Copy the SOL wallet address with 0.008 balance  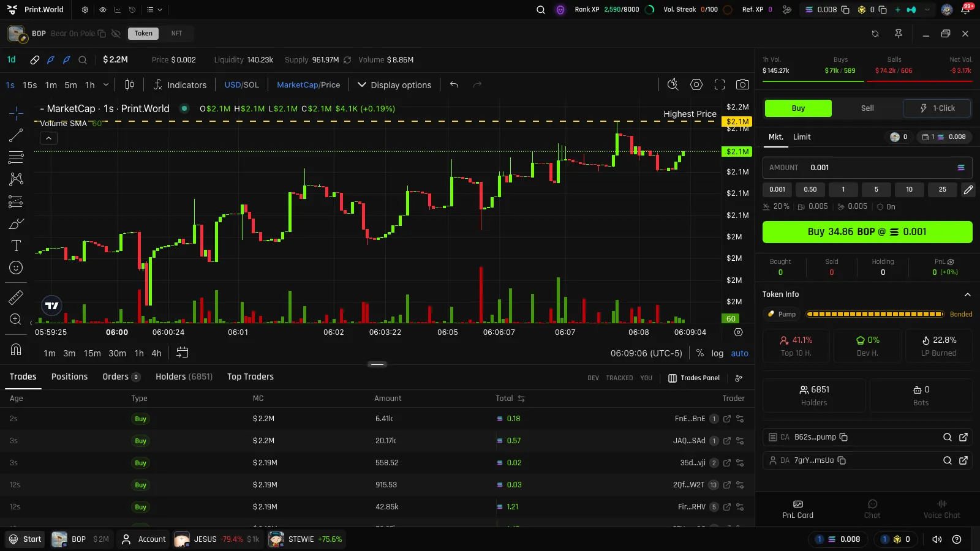coord(845,10)
